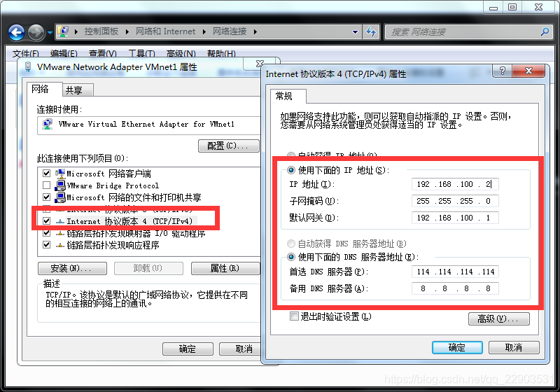
Task: Click the magnifier search icon
Action: coord(545,31)
